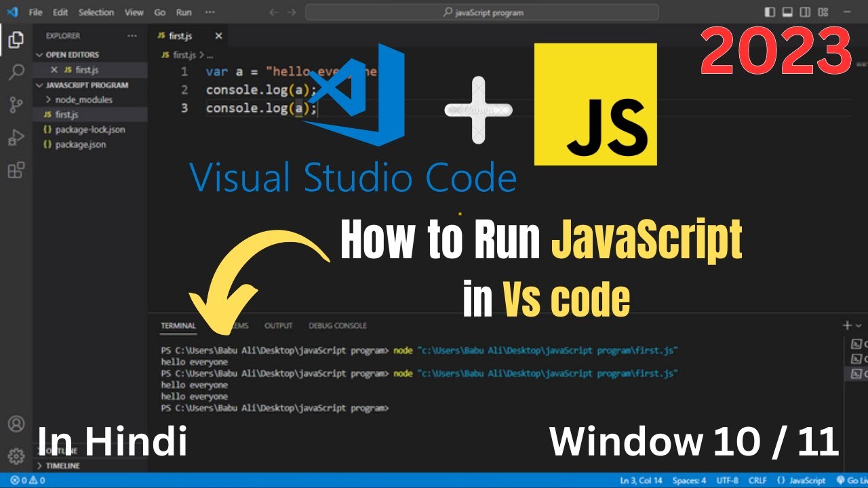Open the File menu
Viewport: 868px width, 488px height.
click(35, 12)
